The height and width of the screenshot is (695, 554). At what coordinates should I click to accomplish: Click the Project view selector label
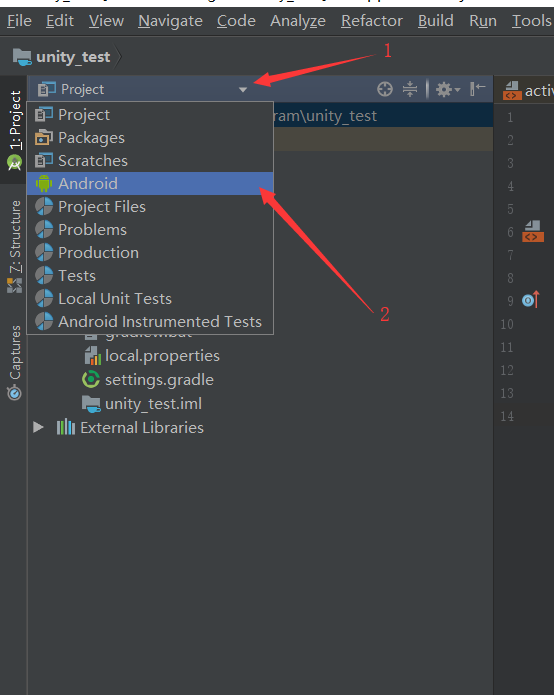pos(82,89)
